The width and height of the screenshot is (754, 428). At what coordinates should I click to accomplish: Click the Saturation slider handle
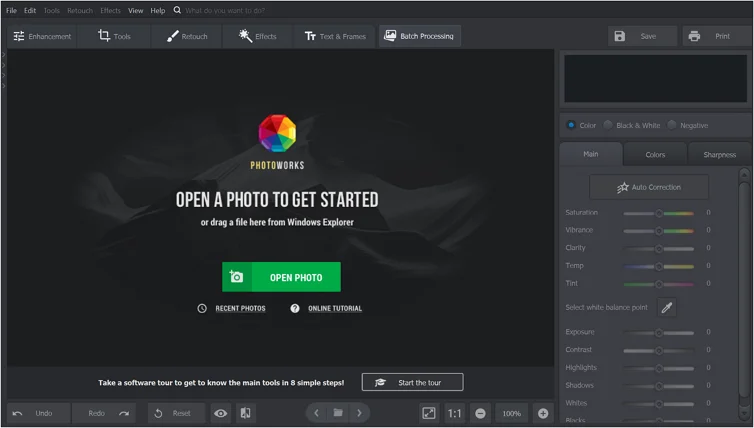(659, 213)
